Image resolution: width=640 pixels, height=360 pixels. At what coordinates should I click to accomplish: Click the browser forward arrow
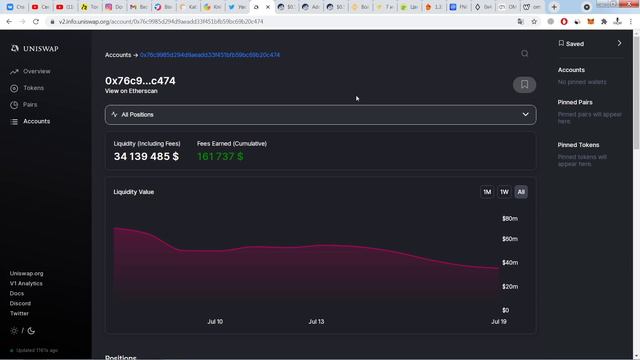coord(22,22)
